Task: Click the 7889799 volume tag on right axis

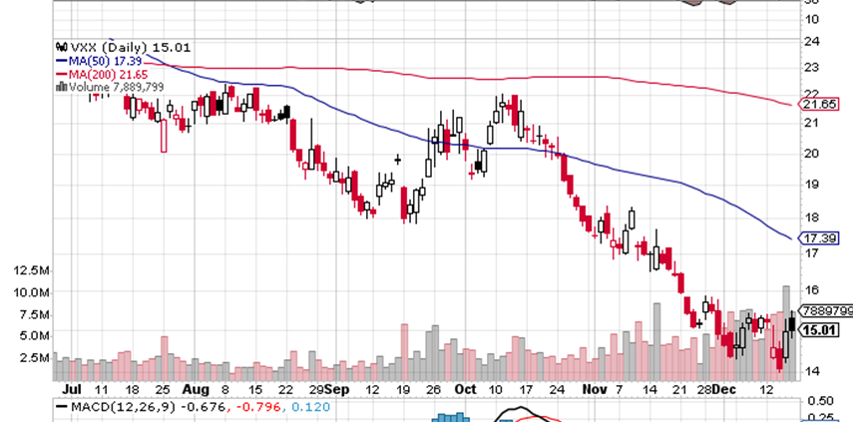Action: (825, 310)
